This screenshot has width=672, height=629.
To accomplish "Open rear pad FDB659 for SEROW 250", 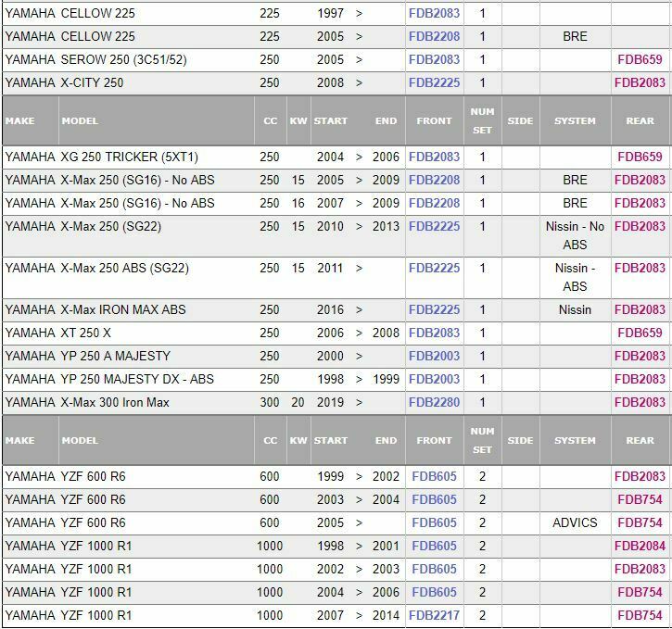I will (x=640, y=59).
